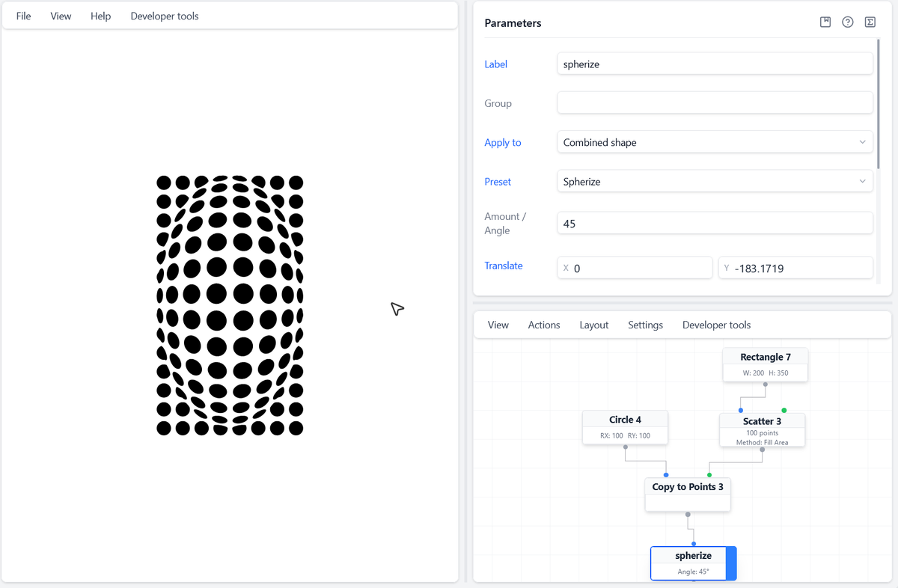Click the output port of Rectangle 7 node
Screen dimensions: 898x588
(x=765, y=385)
